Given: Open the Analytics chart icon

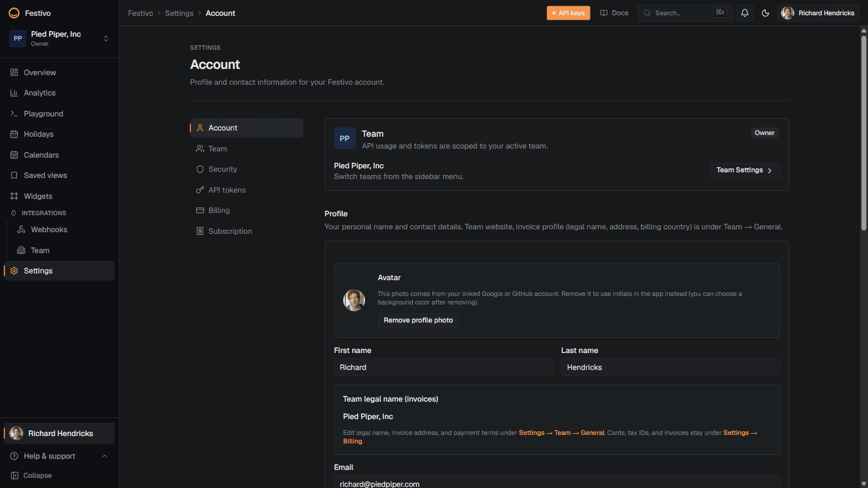Looking at the screenshot, I should coord(14,93).
